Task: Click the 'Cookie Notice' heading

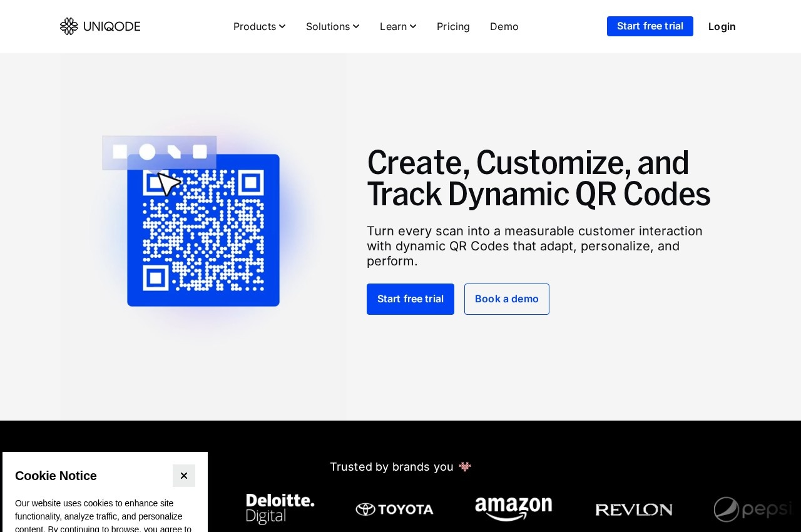Action: click(x=56, y=476)
